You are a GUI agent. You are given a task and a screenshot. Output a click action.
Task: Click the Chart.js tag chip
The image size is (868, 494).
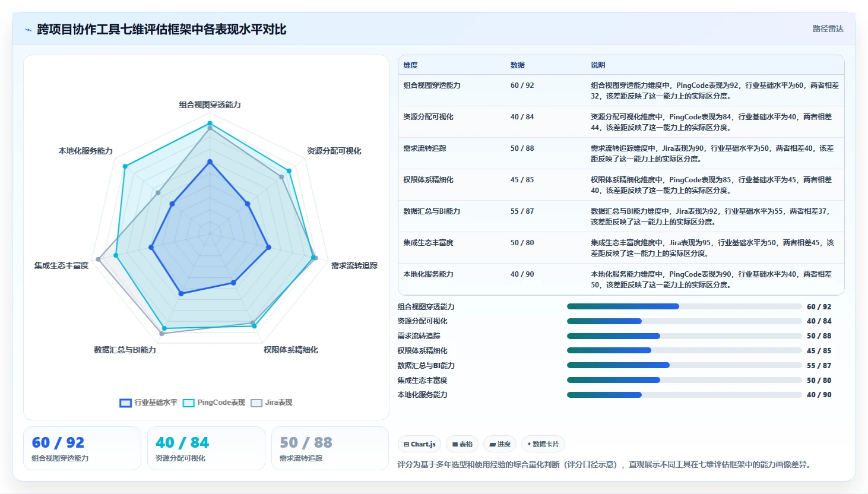click(x=420, y=444)
